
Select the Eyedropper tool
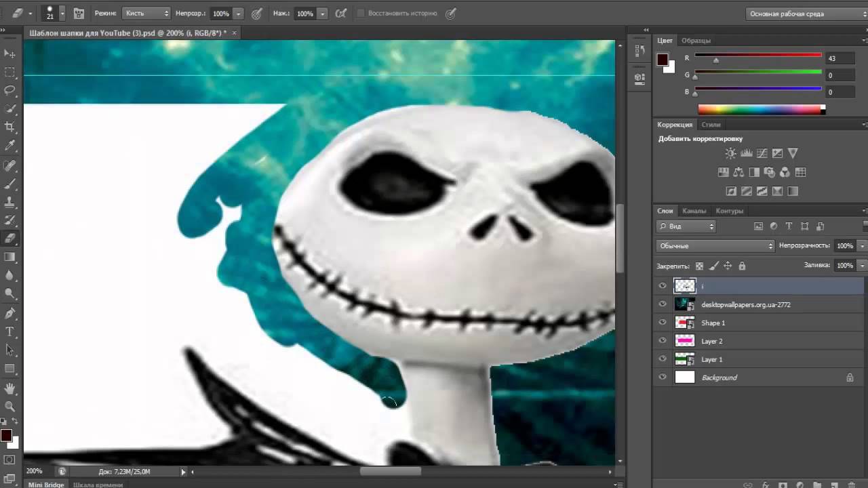click(9, 145)
